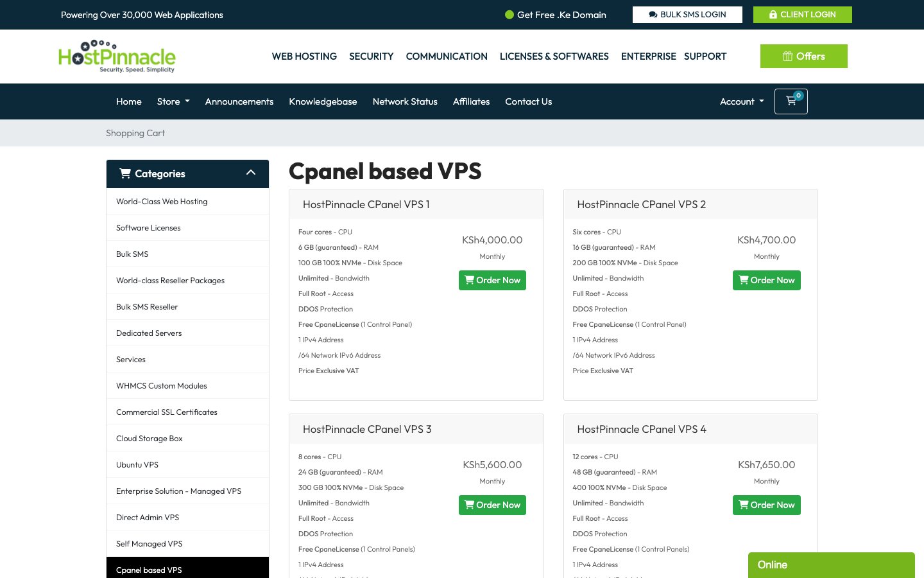Open Bulk SMS Reseller category

[187, 307]
